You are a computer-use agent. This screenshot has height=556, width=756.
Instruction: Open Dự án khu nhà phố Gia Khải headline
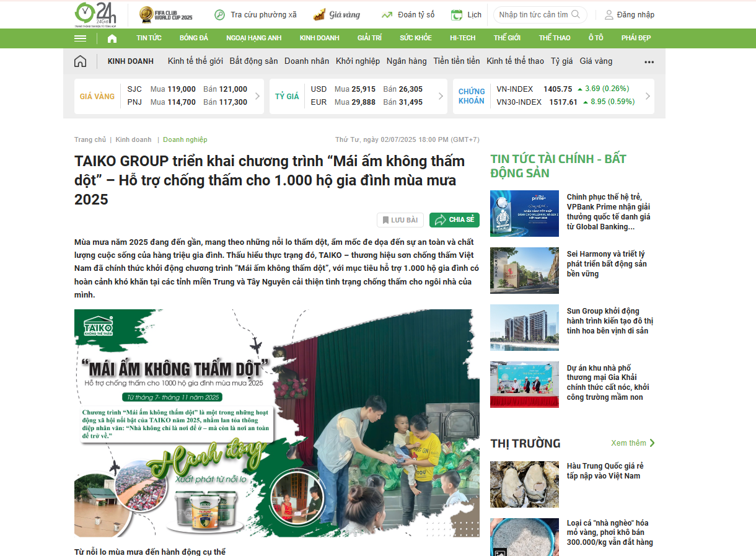[x=608, y=383]
